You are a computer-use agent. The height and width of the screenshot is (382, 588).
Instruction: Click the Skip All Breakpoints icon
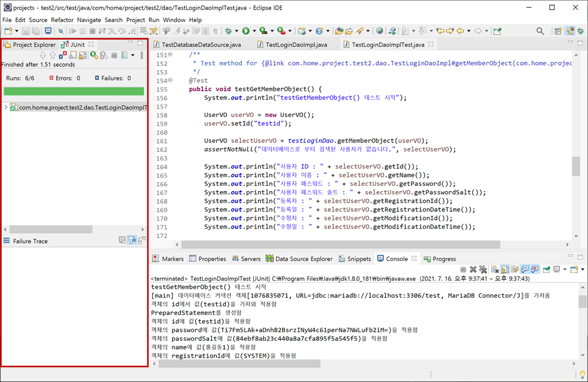[60, 31]
